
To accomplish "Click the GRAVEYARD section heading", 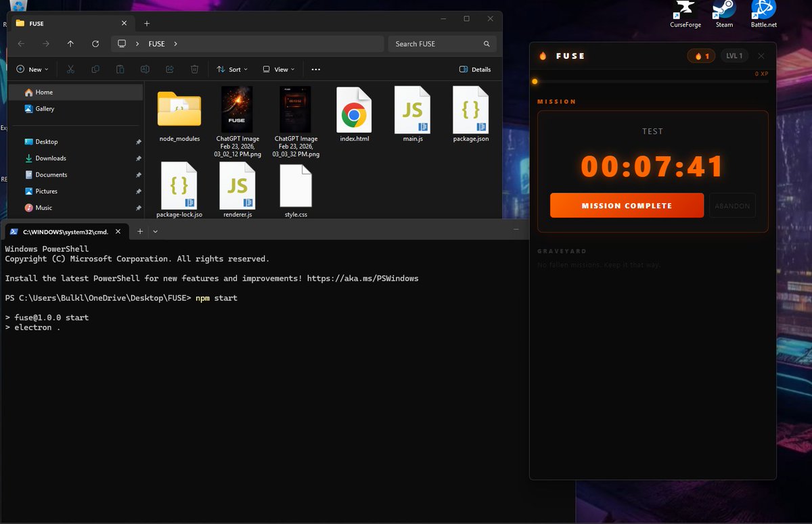I will tap(562, 252).
